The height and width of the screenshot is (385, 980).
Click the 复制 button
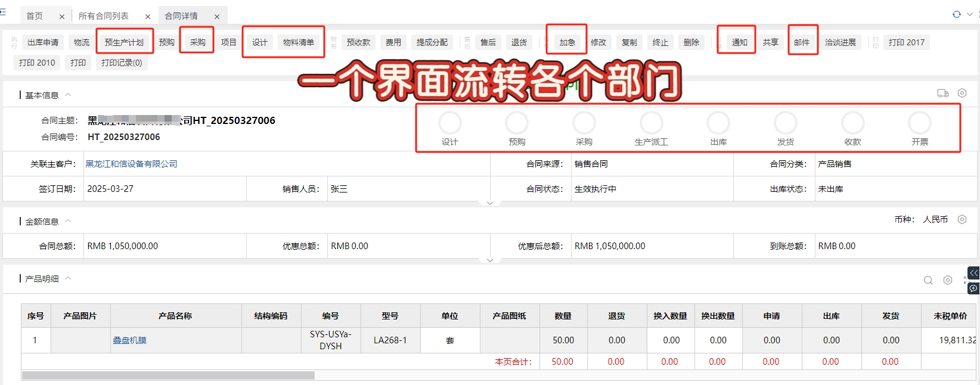pos(629,42)
